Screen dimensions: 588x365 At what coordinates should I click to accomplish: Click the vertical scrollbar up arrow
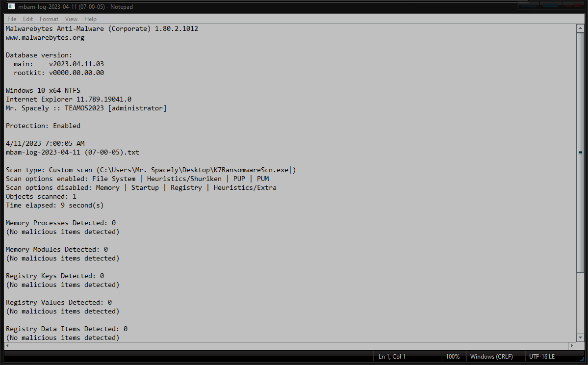[x=580, y=28]
